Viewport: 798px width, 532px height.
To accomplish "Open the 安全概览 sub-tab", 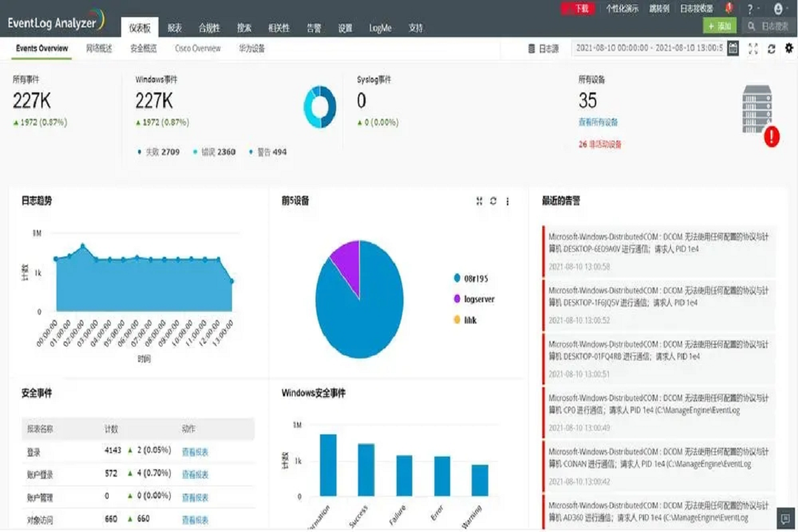I will (x=143, y=48).
